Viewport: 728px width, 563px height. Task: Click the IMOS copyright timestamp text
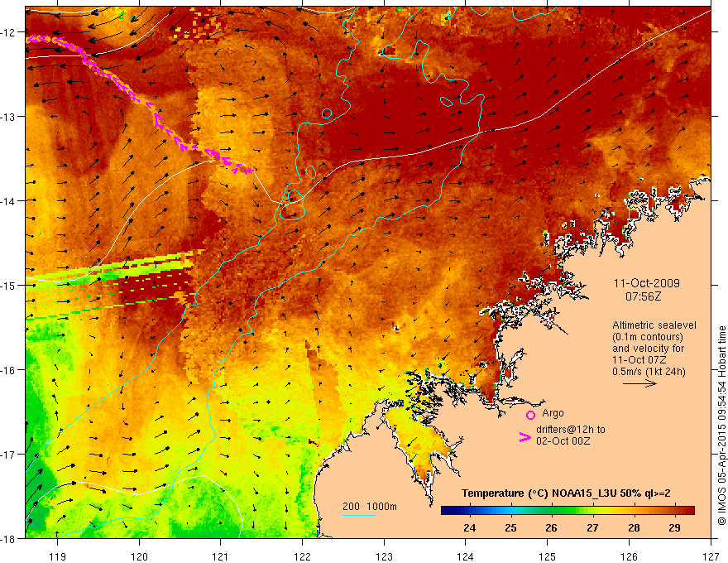tap(721, 425)
